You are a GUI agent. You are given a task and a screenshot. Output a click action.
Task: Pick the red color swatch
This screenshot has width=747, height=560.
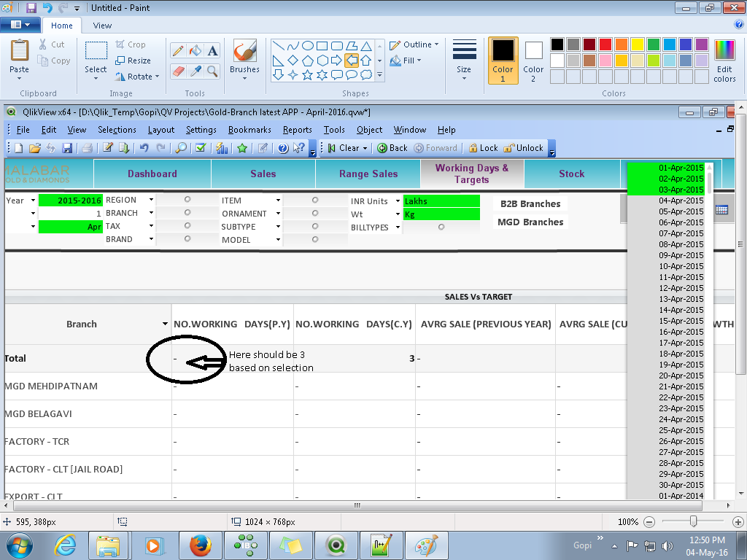(605, 44)
